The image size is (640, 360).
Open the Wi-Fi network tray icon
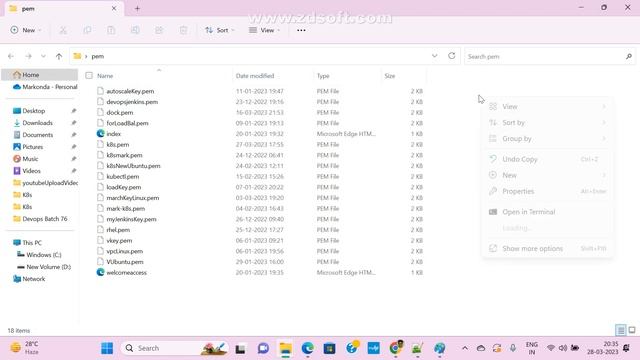[x=551, y=348]
